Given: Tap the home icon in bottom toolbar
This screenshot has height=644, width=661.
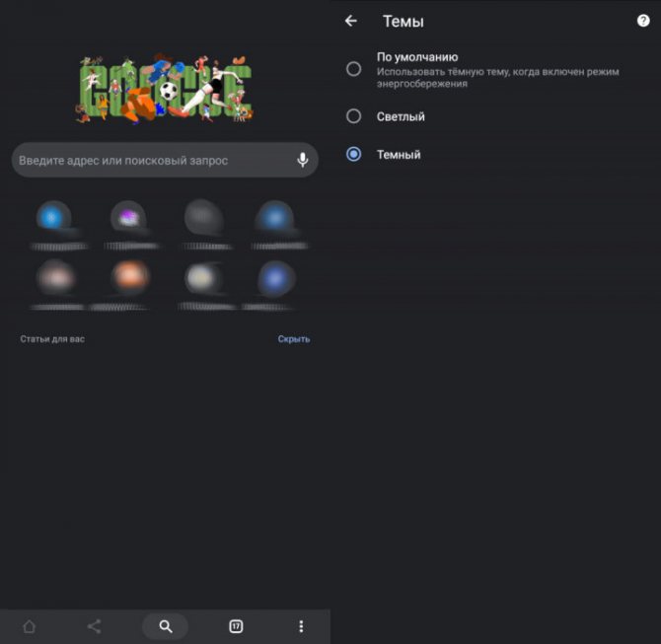Looking at the screenshot, I should [x=29, y=626].
